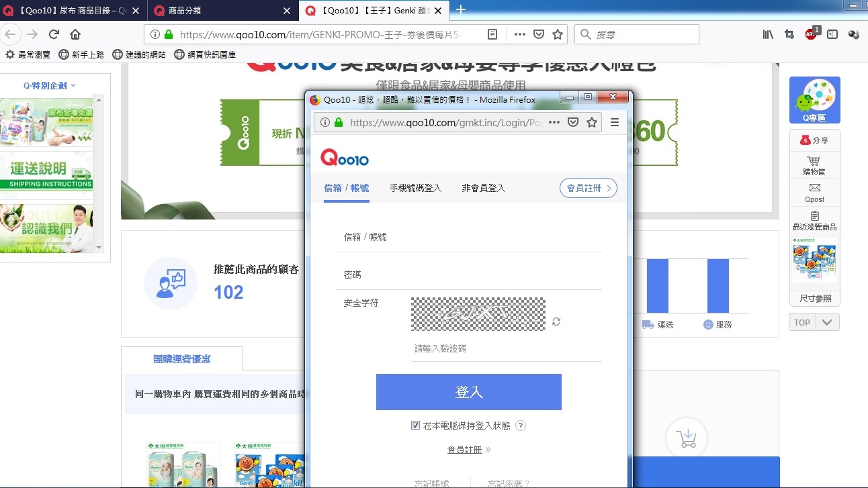Show sidebars using the main toolbar icon

[x=832, y=34]
